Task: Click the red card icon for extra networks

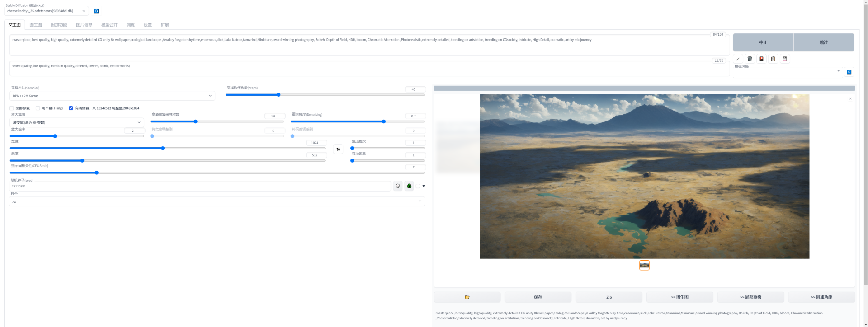Action: pyautogui.click(x=762, y=59)
